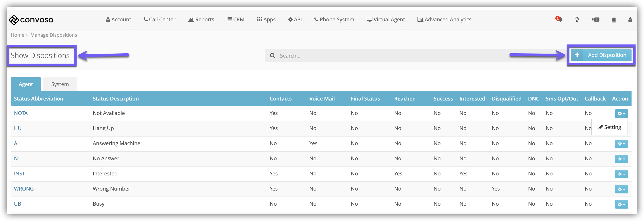Expand action dropdown for Wrong Number row
The width and height of the screenshot is (644, 221).
[621, 189]
